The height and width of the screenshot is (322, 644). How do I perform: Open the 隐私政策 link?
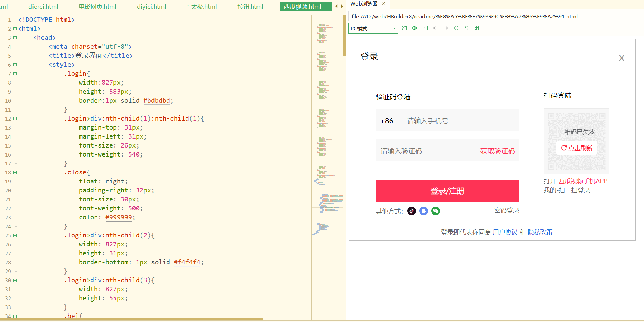(540, 232)
